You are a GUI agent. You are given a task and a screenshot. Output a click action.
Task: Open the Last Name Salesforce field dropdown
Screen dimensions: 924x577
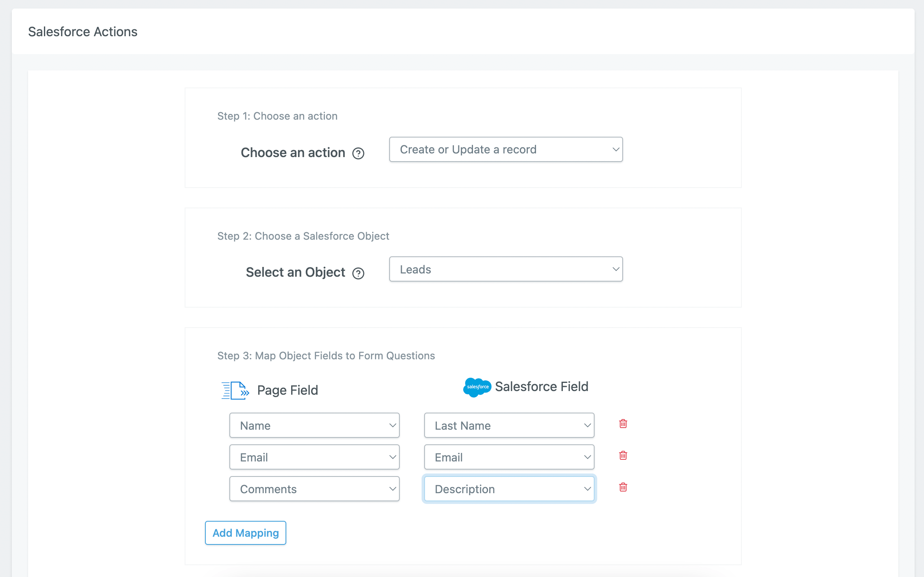point(509,425)
